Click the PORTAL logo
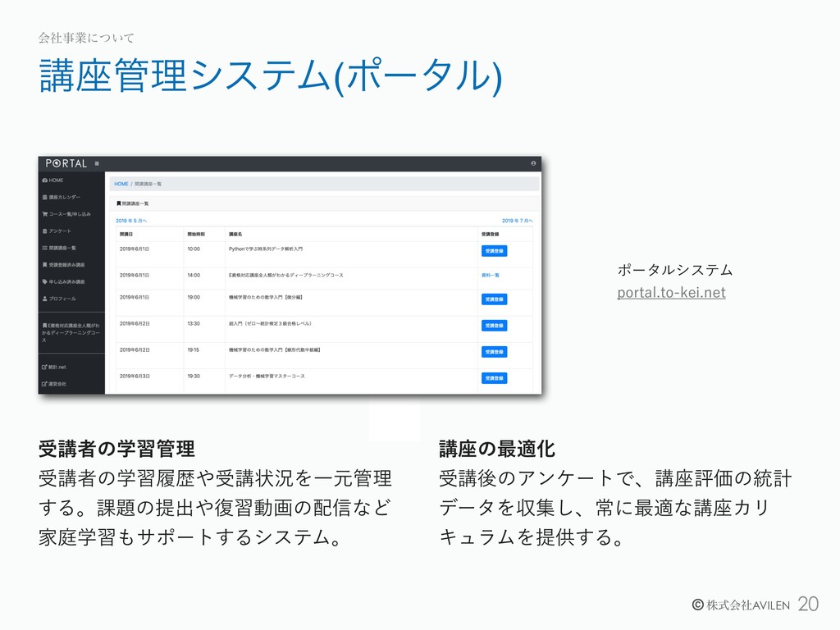 66,163
